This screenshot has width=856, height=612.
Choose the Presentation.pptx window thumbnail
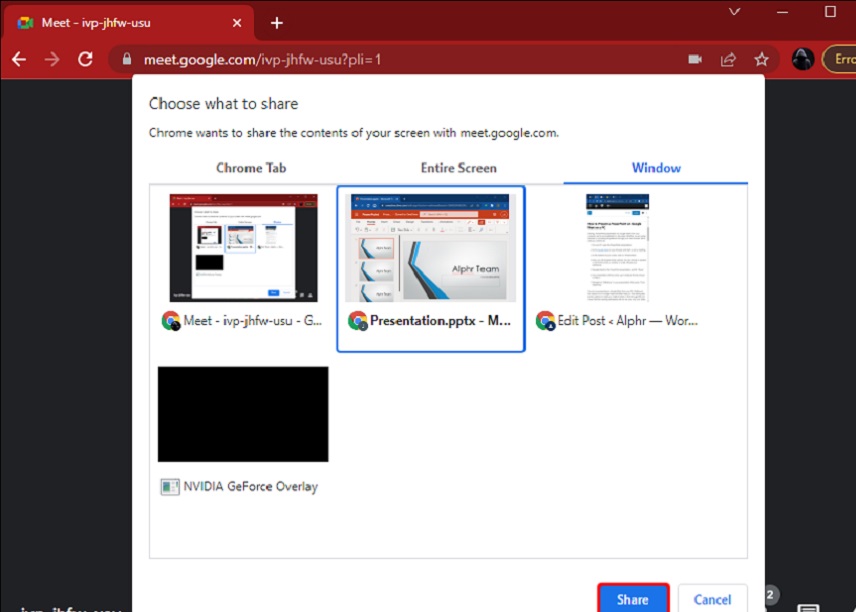[431, 247]
